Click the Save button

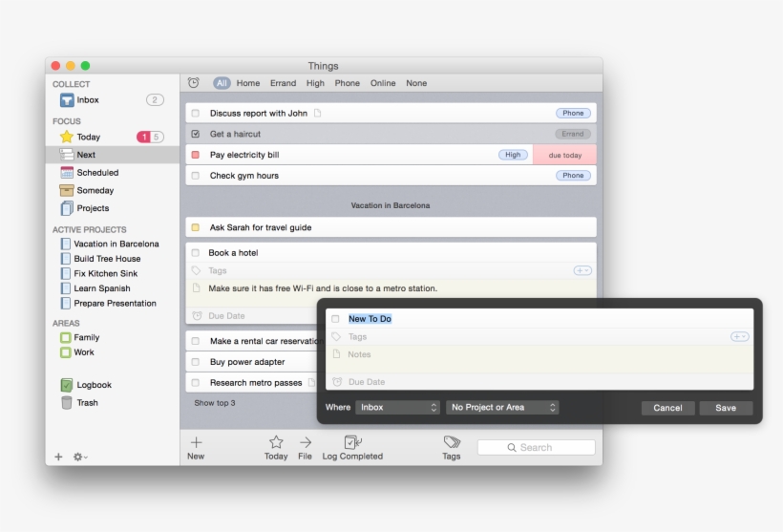[x=726, y=408]
